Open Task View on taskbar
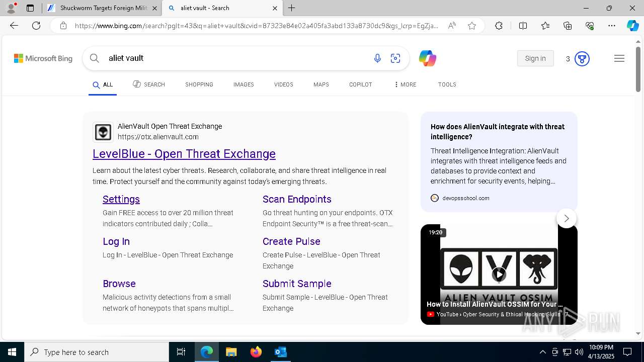Image resolution: width=644 pixels, height=362 pixels. [181, 352]
